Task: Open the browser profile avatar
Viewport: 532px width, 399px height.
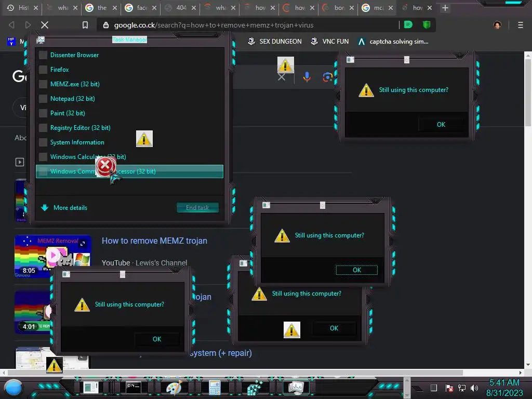Action: point(497,25)
